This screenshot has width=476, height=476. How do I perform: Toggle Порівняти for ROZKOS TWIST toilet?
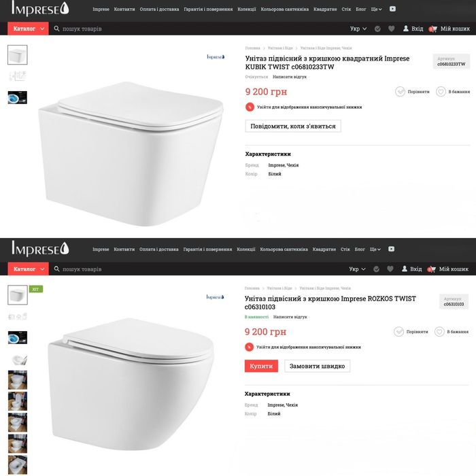click(411, 332)
